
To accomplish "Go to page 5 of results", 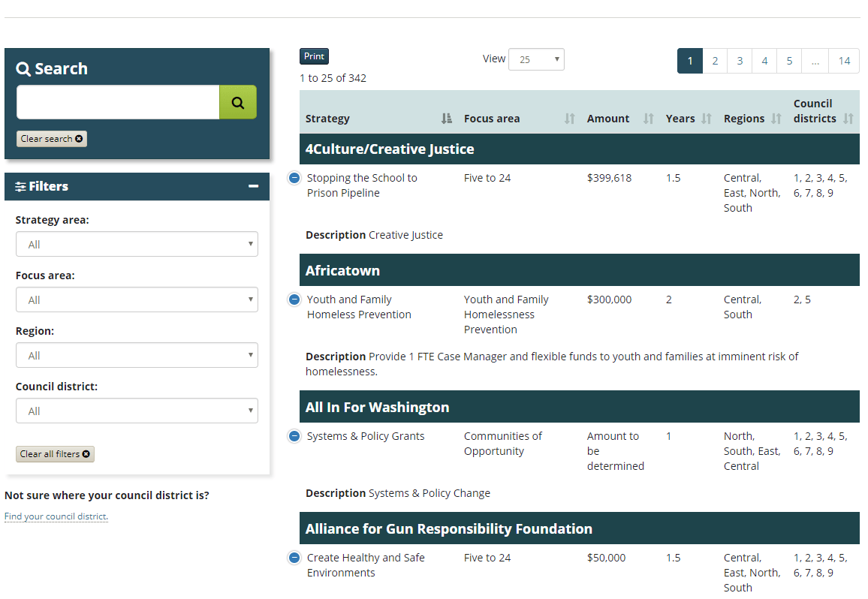I will pyautogui.click(x=789, y=61).
